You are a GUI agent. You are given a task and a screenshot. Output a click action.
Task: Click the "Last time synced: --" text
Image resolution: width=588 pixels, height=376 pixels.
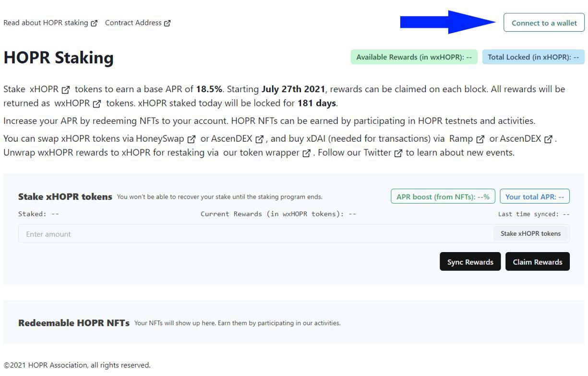534,214
